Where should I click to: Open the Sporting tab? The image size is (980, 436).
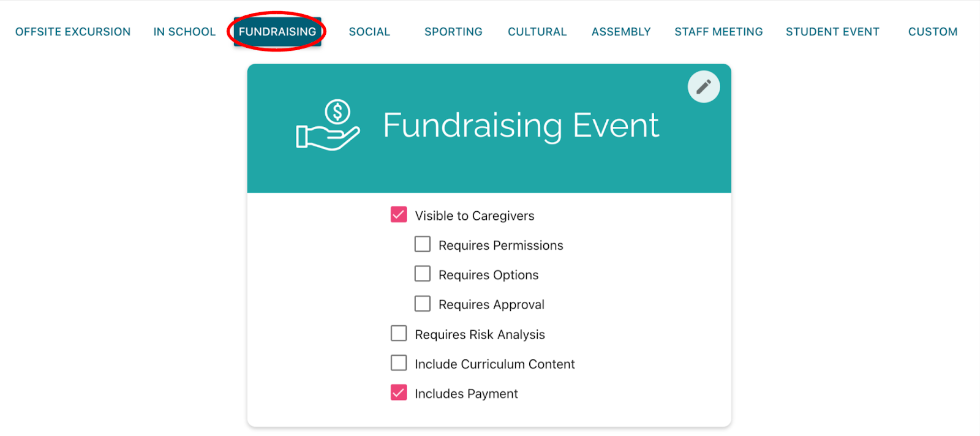point(453,32)
